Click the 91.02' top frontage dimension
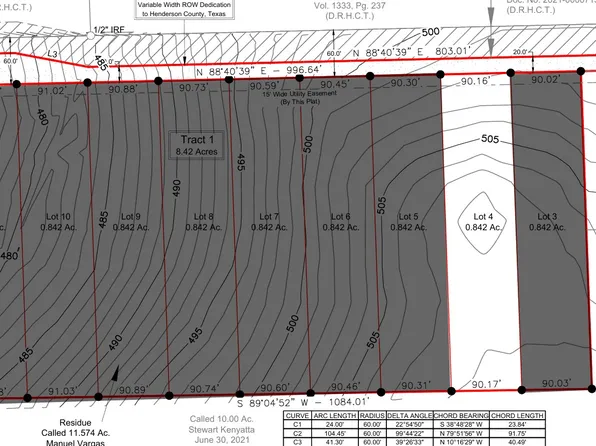Viewport: 596px width, 446px height. pyautogui.click(x=52, y=92)
